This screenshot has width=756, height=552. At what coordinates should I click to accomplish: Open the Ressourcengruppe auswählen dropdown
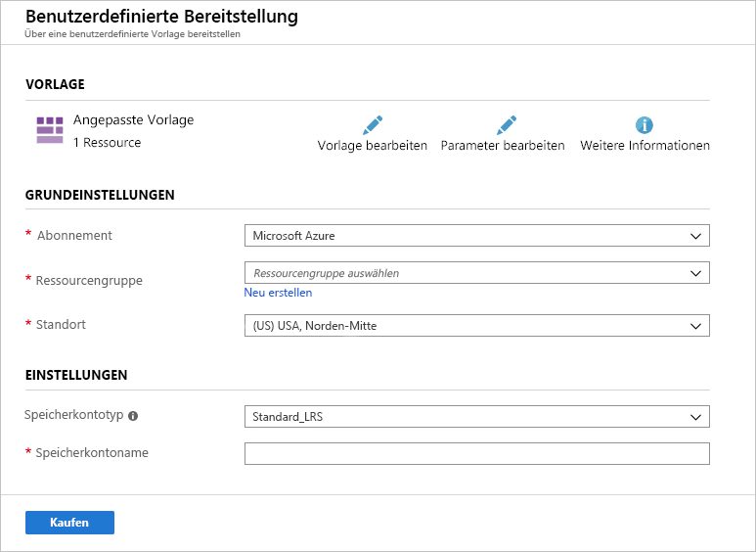[477, 273]
